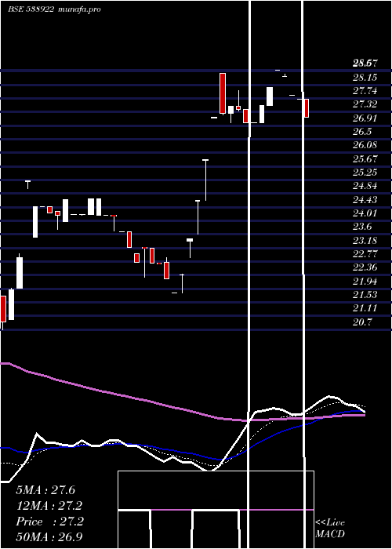Click the 27.74 price axis label

365,91
